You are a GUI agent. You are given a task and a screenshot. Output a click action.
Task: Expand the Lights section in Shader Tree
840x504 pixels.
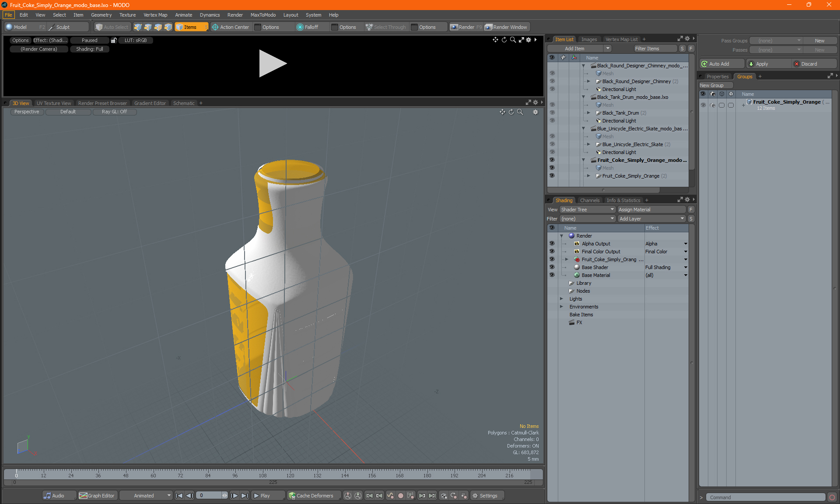561,298
